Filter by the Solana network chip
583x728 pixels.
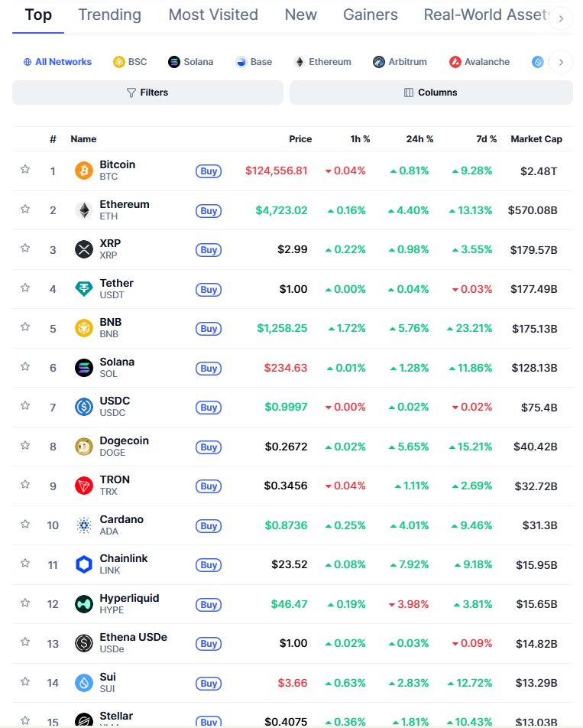[x=190, y=62]
